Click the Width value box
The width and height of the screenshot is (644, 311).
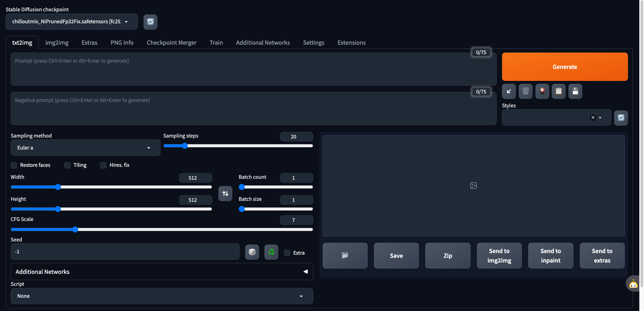point(195,178)
